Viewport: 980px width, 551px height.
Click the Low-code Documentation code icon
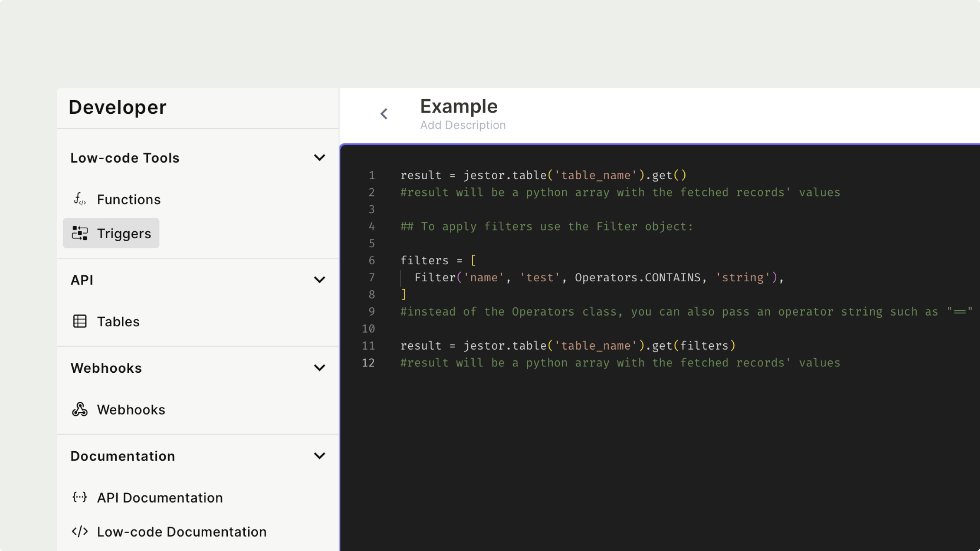tap(79, 532)
